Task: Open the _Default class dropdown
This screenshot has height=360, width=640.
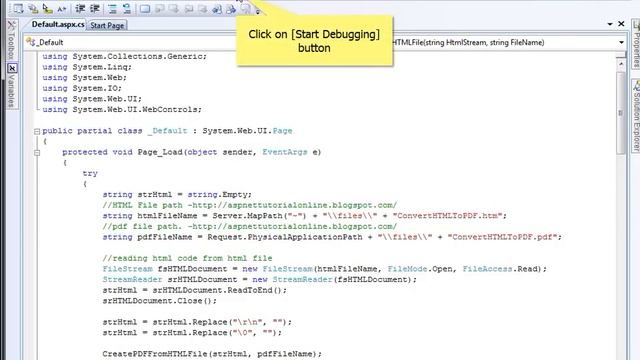Action: tap(130, 42)
